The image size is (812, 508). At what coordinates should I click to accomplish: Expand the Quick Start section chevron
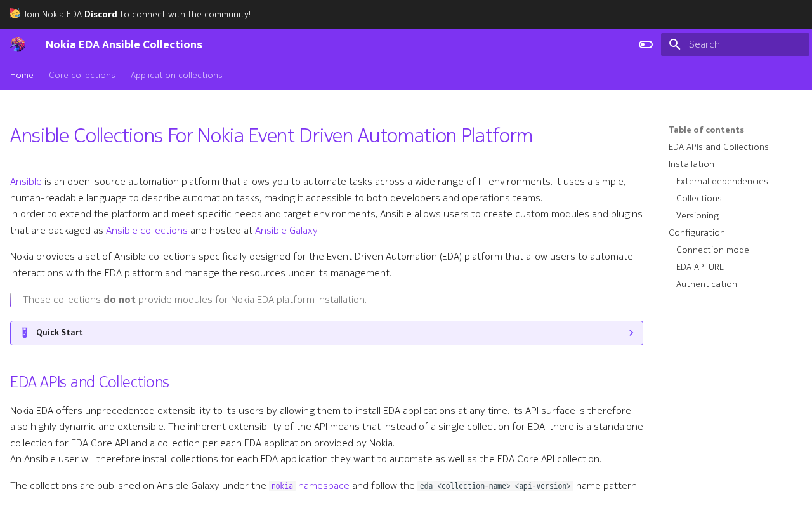(631, 333)
